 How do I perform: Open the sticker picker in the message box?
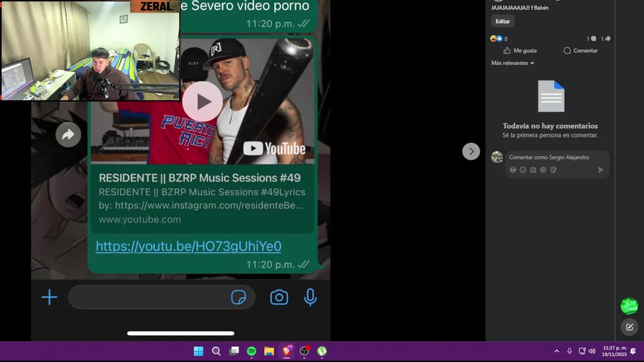pyautogui.click(x=238, y=297)
